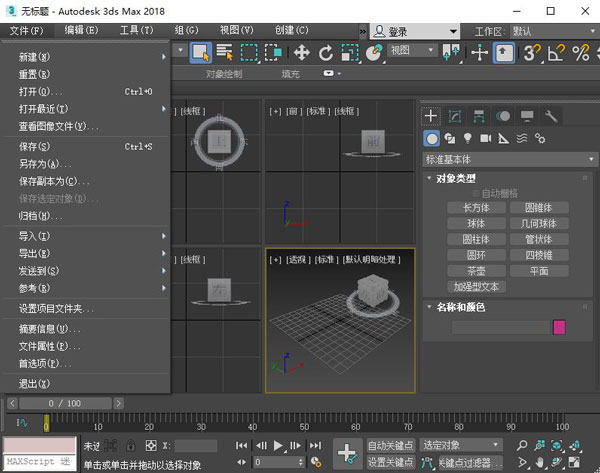Open the Create panel tab
This screenshot has height=473, width=600.
click(x=431, y=116)
